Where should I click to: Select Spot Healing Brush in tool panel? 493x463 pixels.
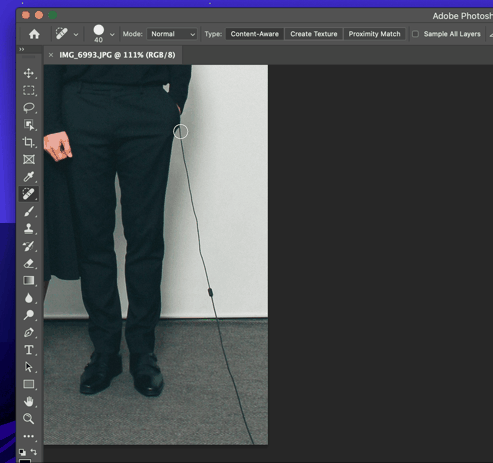(x=29, y=194)
